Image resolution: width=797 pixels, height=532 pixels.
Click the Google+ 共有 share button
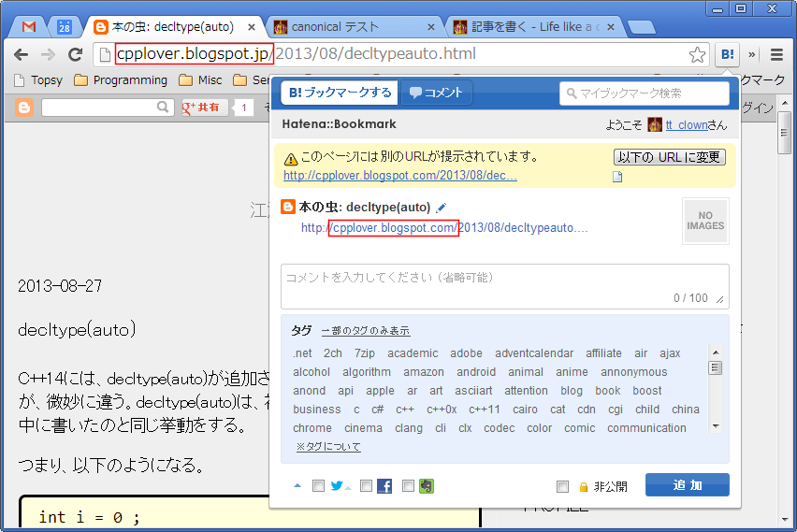tap(204, 108)
